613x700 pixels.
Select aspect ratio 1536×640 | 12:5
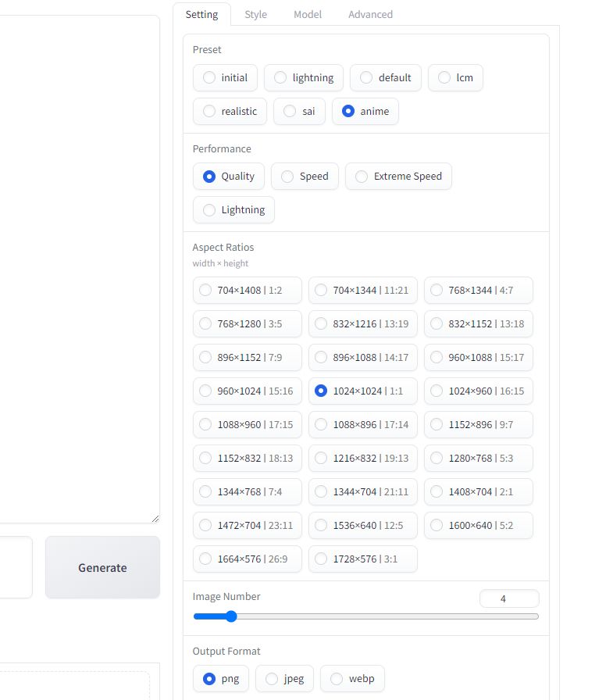(362, 526)
